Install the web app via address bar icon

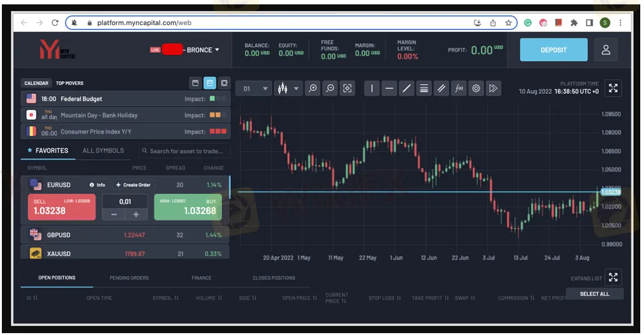coord(477,22)
